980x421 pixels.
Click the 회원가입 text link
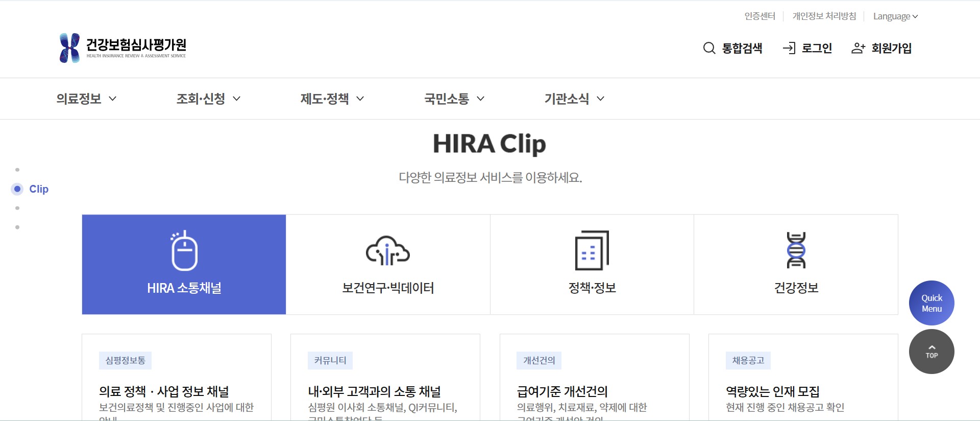coord(891,49)
